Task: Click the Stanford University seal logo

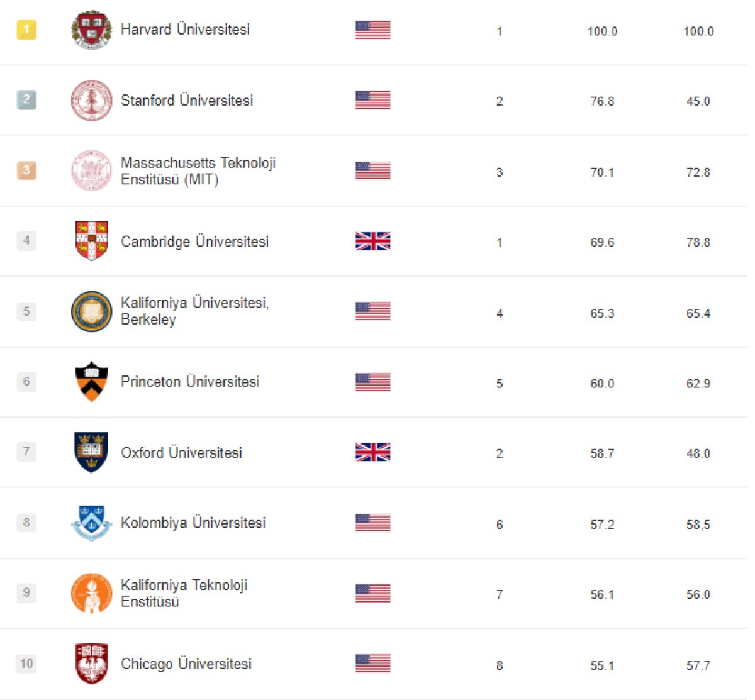Action: point(91,100)
